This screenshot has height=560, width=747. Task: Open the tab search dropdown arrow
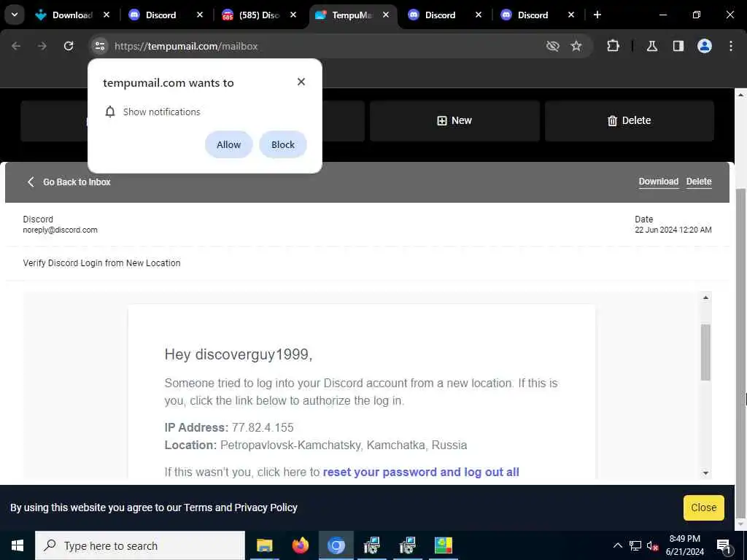pos(15,15)
